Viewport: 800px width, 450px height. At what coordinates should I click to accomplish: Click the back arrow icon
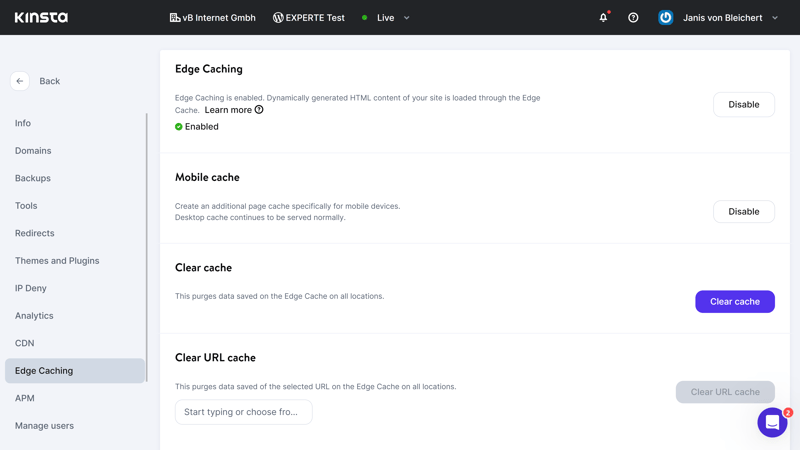click(x=19, y=81)
